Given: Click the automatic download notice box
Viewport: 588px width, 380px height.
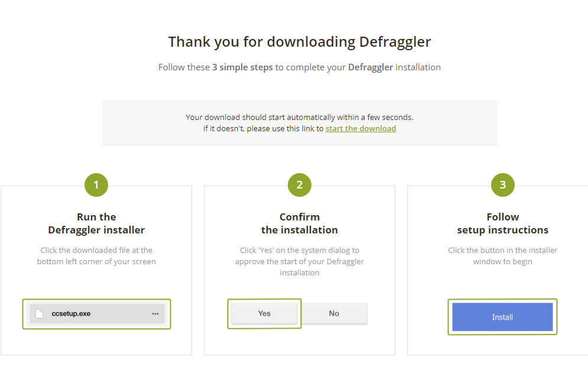Looking at the screenshot, I should 299,122.
